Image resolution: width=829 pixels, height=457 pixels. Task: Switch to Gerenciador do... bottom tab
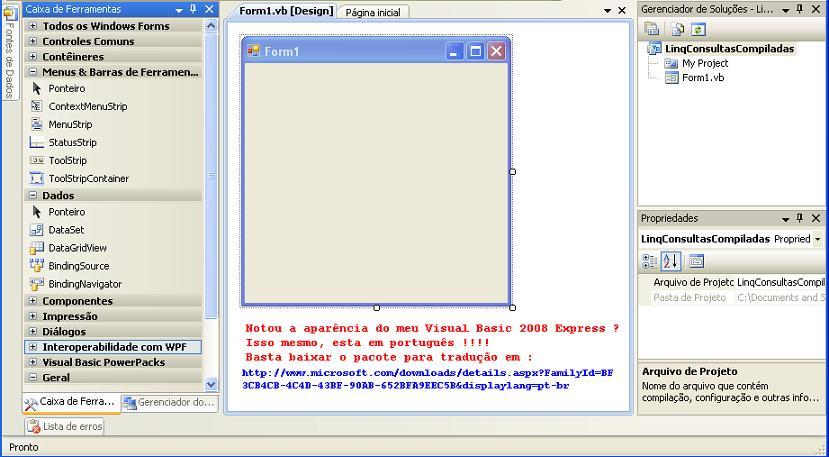170,403
